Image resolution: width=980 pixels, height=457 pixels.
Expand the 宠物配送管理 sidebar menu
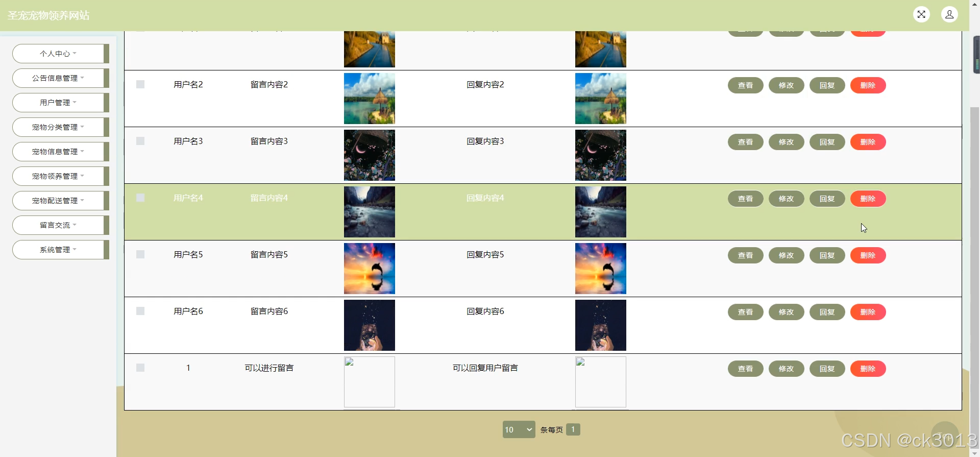[60, 201]
